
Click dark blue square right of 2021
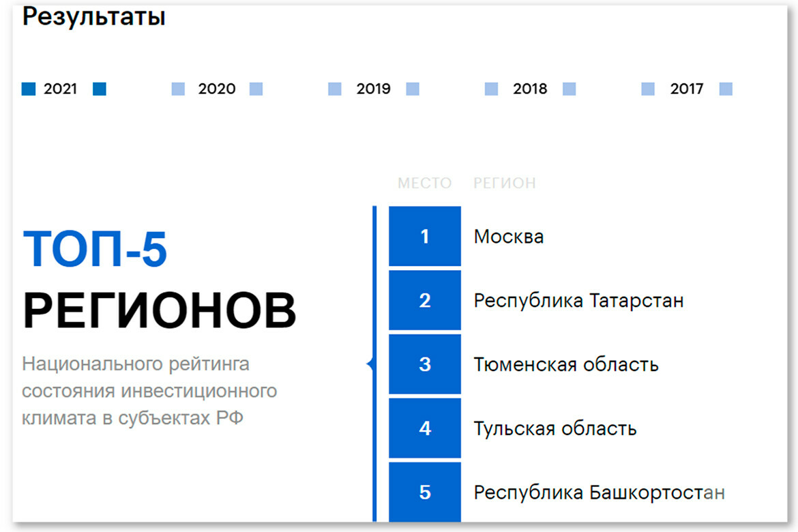(100, 89)
